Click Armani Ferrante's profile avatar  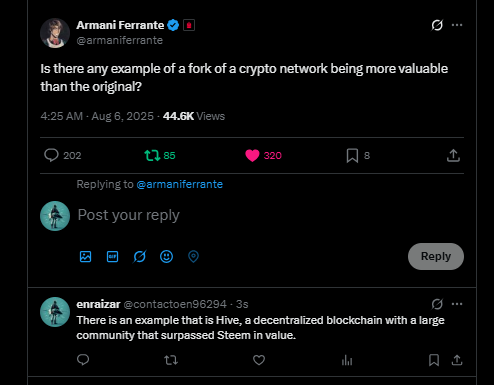coord(55,33)
